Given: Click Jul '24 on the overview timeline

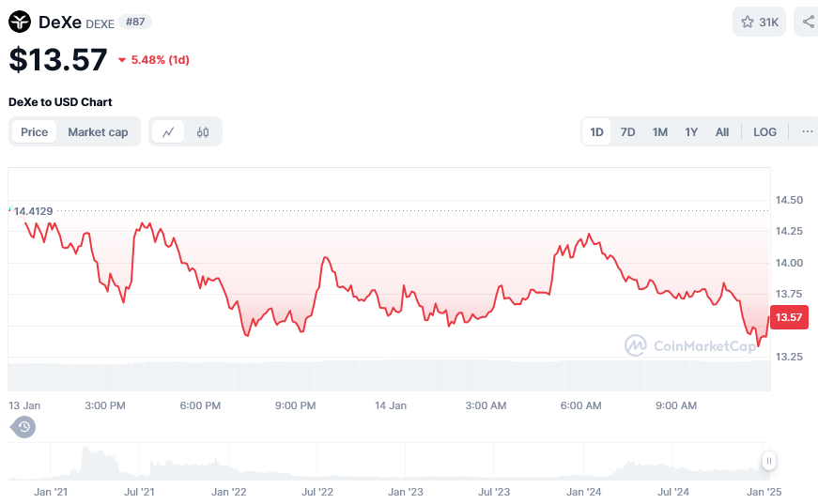Looking at the screenshot, I should pos(673,492).
